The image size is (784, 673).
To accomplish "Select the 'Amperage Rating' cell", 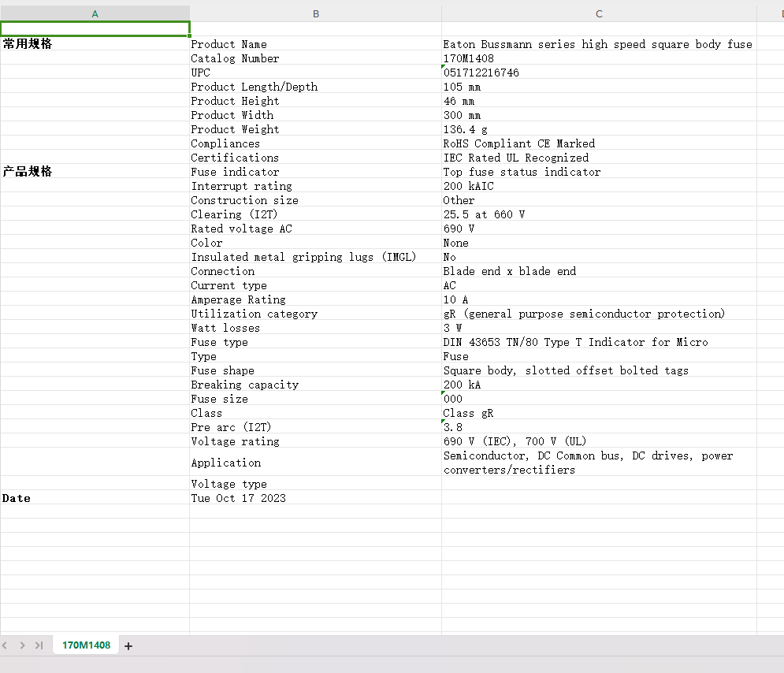I will (x=315, y=299).
